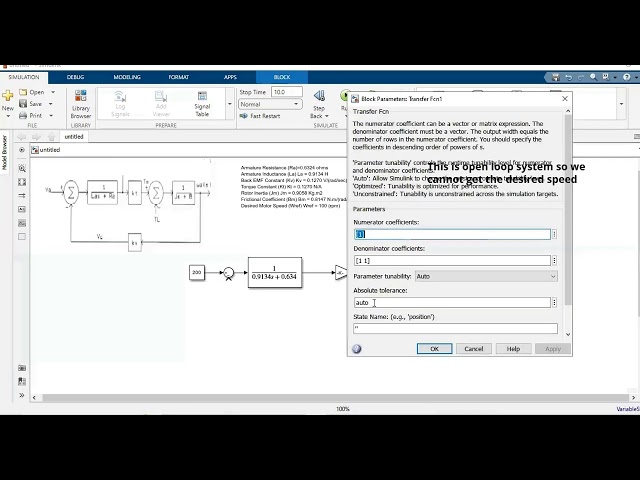640x480 pixels.
Task: Click Apply in Block Parameters dialog
Action: [553, 349]
